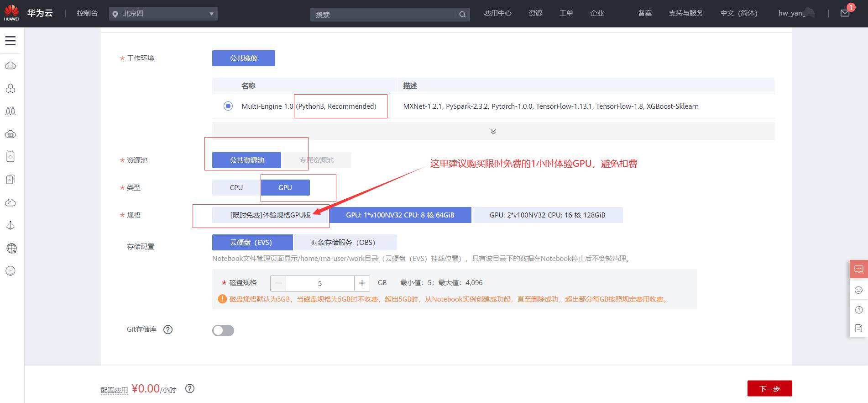Screen dimensions: 868x403
Task: Select the Multi-Engine 1.0 radio button
Action: [x=228, y=106]
